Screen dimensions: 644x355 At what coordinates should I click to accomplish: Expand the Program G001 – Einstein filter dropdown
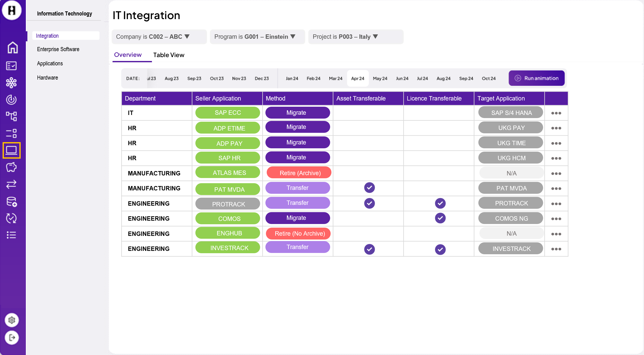[257, 37]
